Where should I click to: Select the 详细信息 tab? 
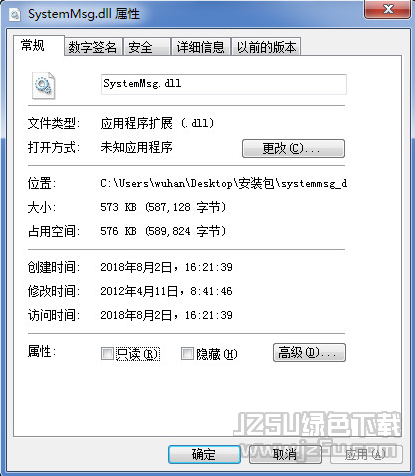coord(200,47)
